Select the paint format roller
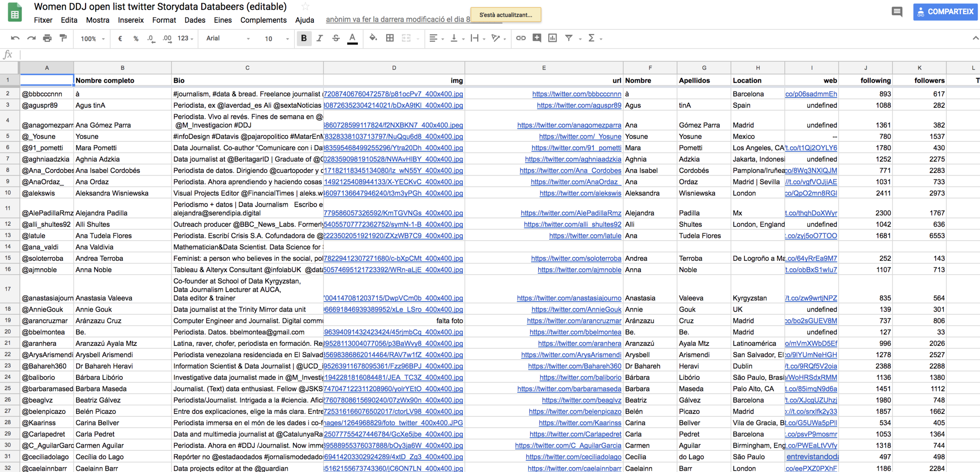This screenshot has height=472, width=980. (63, 38)
